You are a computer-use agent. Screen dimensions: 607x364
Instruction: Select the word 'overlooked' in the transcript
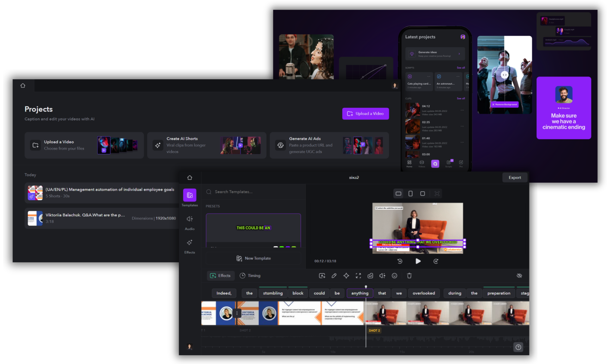click(x=424, y=293)
